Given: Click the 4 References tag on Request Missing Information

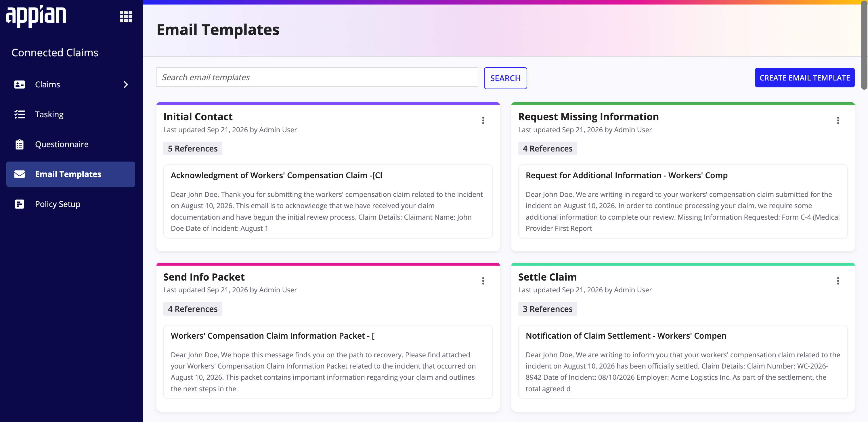Looking at the screenshot, I should coord(548,149).
